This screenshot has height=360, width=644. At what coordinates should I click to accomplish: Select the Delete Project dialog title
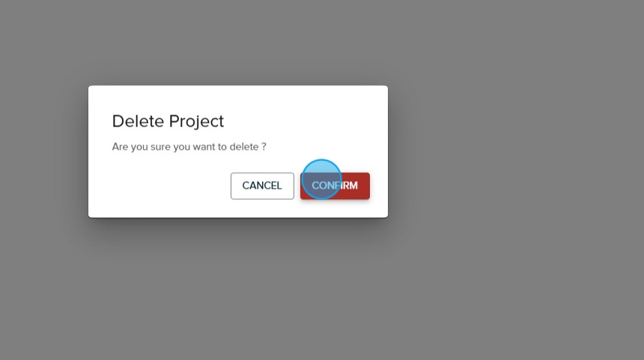click(168, 121)
